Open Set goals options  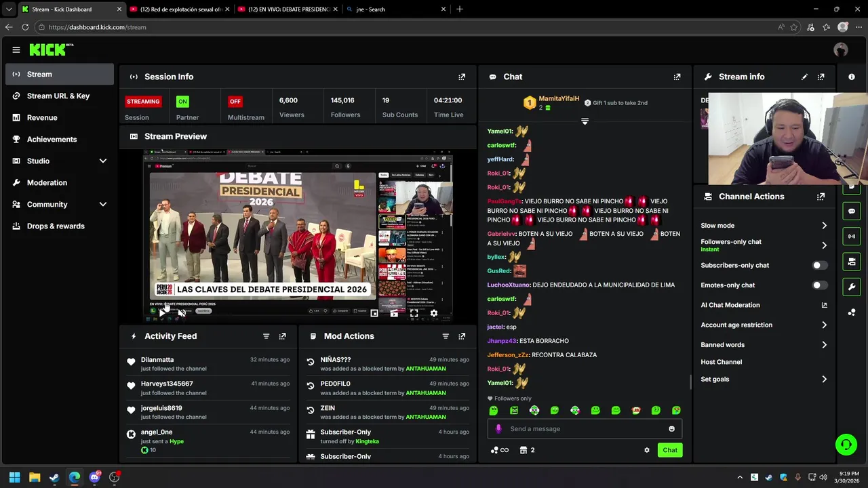tap(764, 379)
